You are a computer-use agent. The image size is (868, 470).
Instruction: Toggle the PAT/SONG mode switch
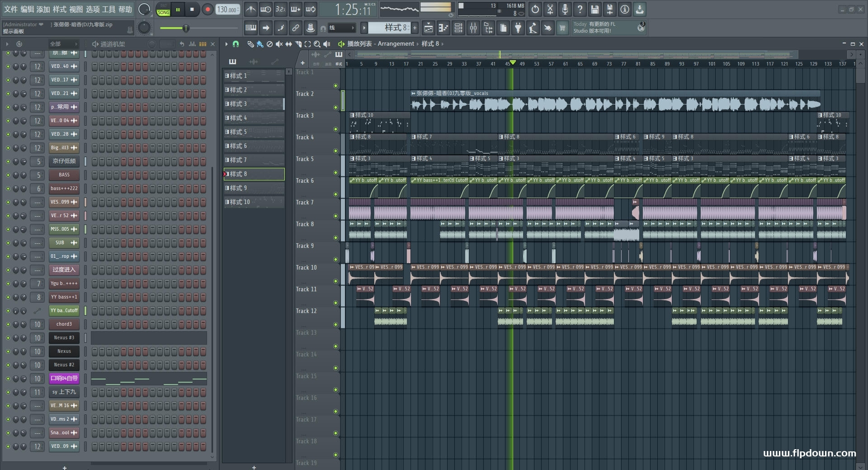pos(163,9)
